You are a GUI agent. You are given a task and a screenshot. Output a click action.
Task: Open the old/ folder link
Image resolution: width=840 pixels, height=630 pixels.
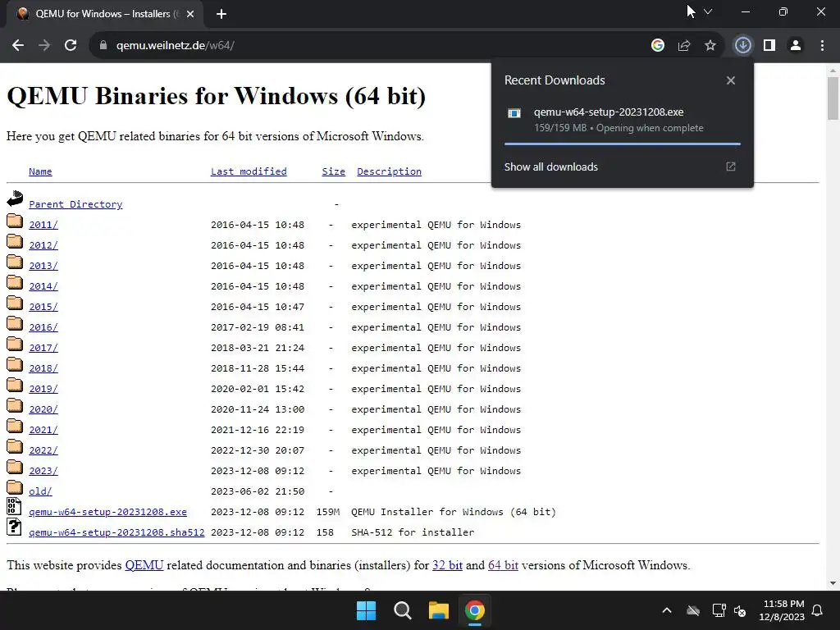40,491
